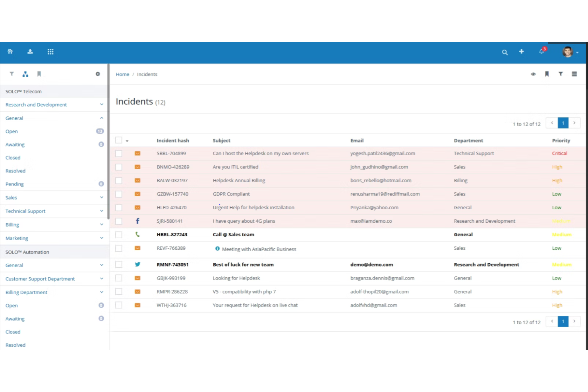Open the selection dropdown next to header checkbox
The width and height of the screenshot is (588, 392).
(127, 141)
